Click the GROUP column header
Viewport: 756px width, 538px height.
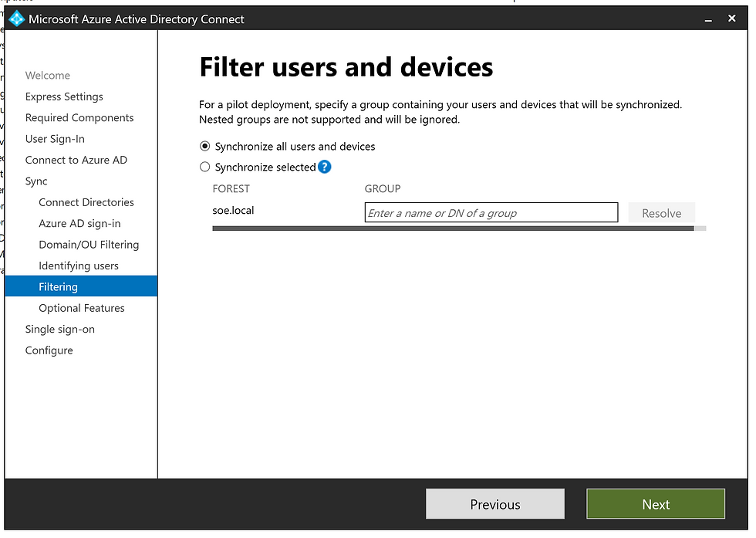tap(383, 188)
